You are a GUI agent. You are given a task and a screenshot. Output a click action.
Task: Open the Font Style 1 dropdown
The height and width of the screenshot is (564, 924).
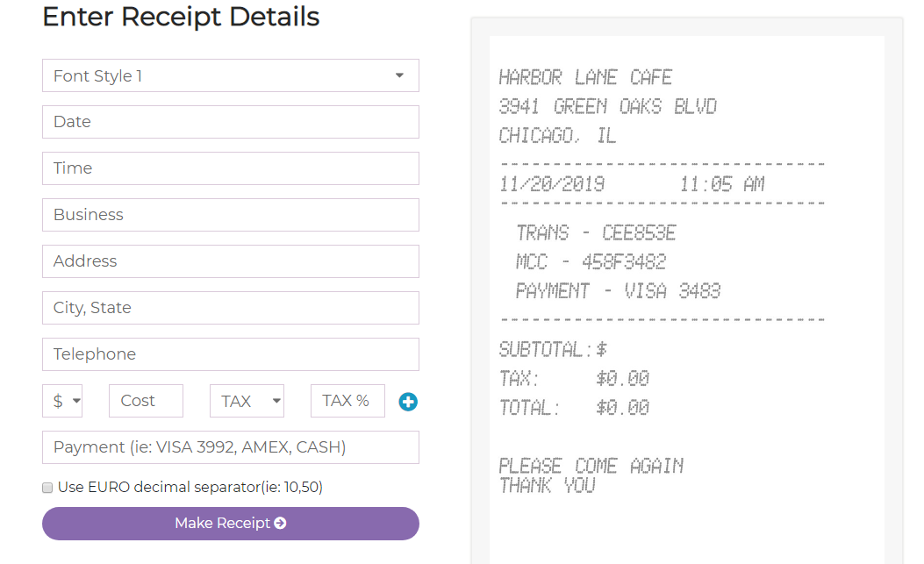(x=231, y=75)
